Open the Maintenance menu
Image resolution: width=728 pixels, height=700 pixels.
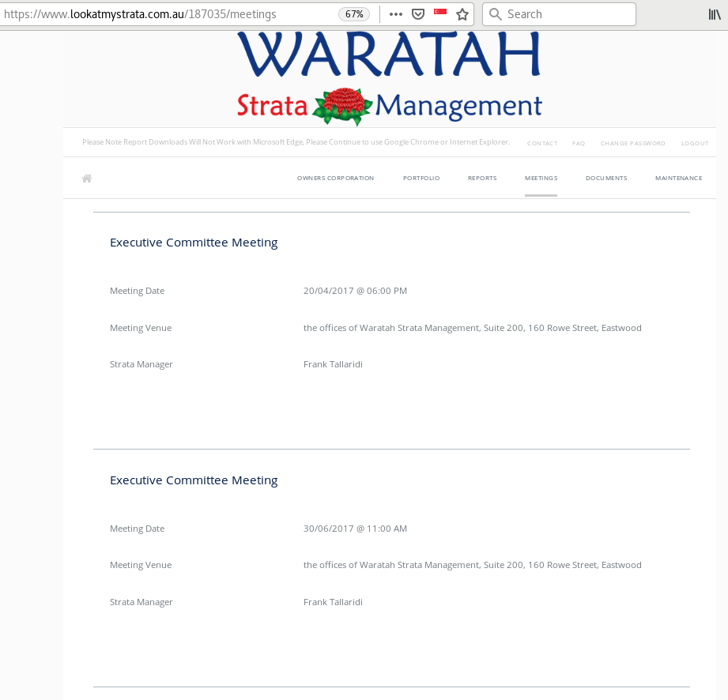point(679,179)
